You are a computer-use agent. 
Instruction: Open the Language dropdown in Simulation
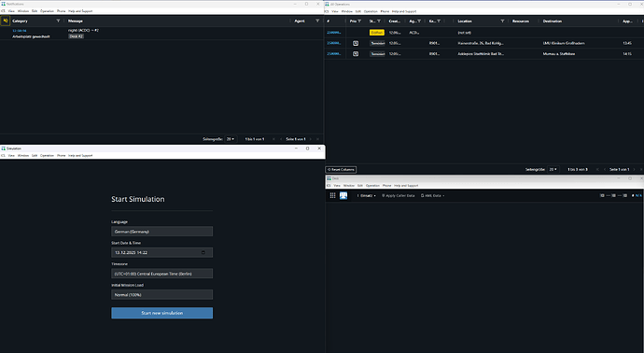coord(161,232)
